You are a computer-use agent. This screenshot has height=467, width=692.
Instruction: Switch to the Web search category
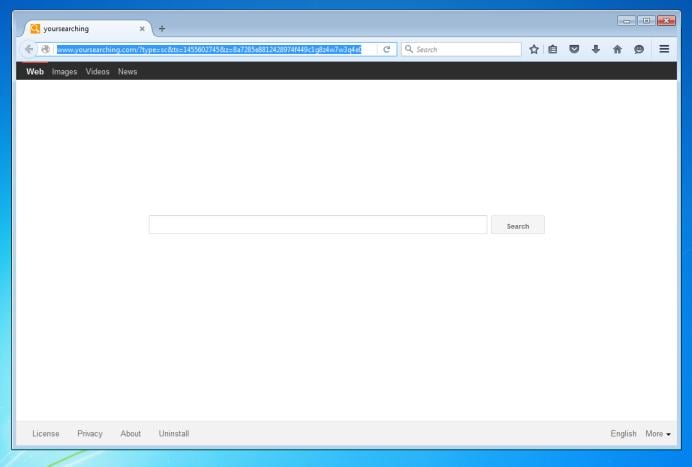click(x=35, y=72)
